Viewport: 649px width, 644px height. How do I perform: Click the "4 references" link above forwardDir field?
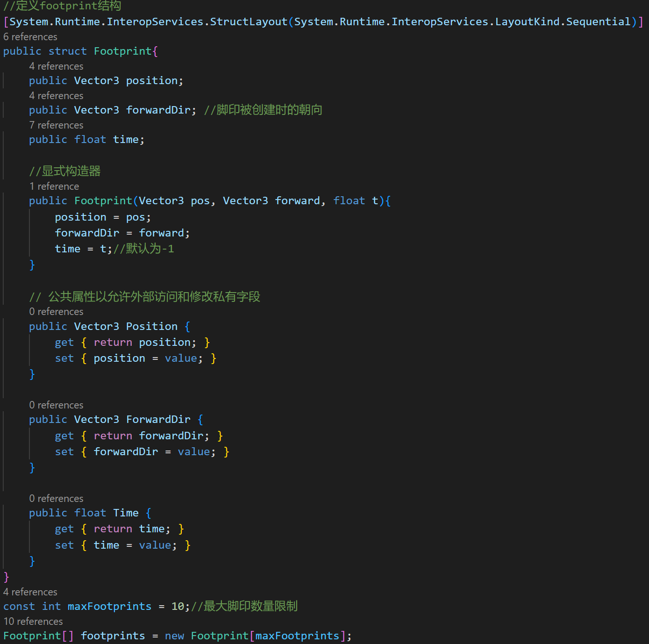pos(56,95)
